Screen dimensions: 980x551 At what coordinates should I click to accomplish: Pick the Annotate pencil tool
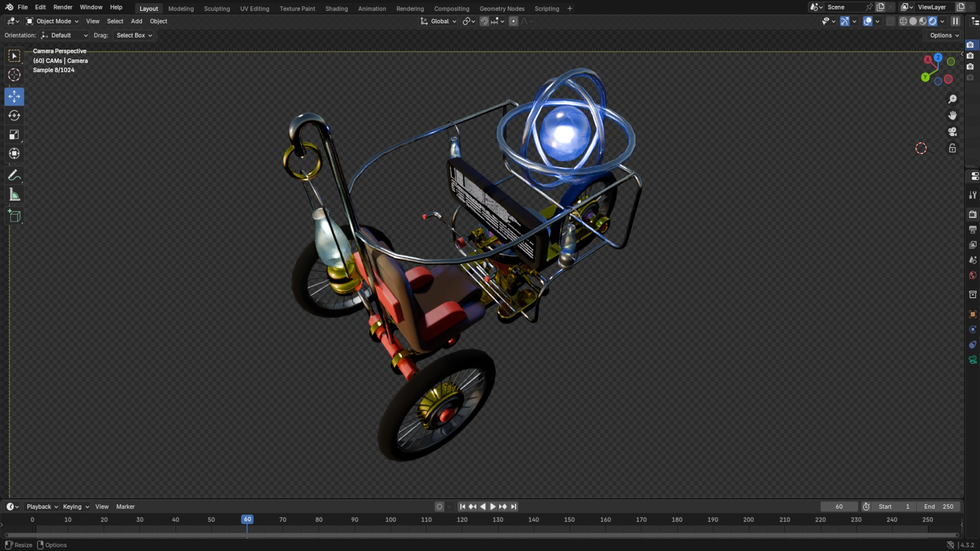pyautogui.click(x=14, y=176)
